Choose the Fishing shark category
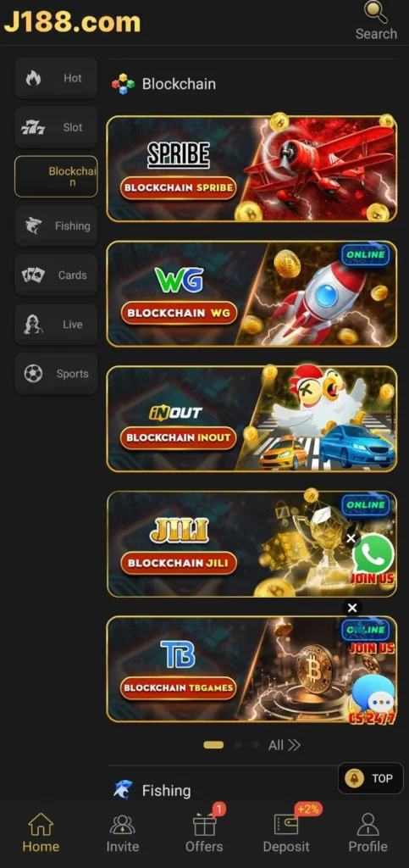 56,225
